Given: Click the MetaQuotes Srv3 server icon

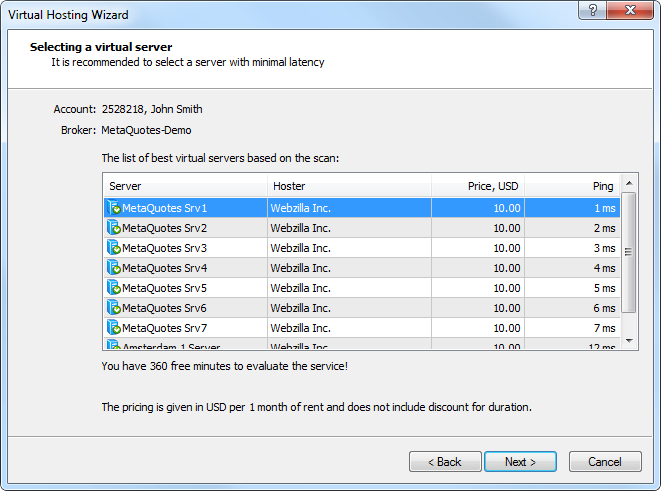Looking at the screenshot, I should [x=114, y=248].
